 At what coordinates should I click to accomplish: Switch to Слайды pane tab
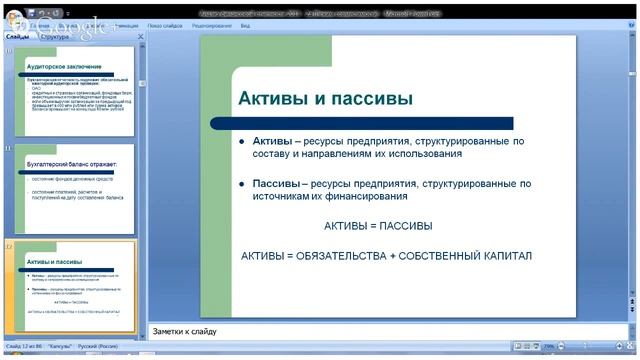point(18,37)
